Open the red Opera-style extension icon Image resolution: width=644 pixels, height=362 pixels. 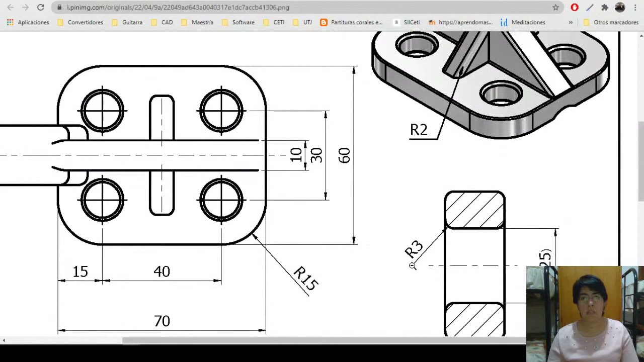(575, 8)
